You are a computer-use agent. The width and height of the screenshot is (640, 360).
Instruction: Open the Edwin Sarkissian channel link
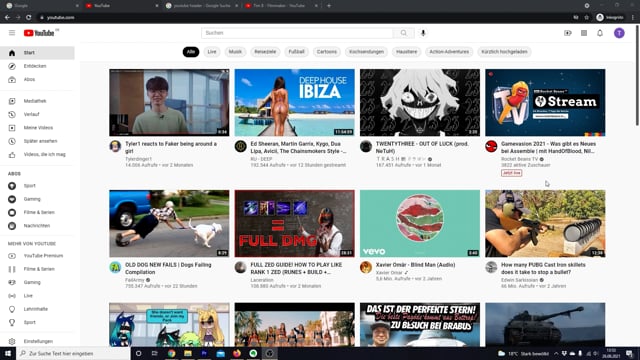519,280
